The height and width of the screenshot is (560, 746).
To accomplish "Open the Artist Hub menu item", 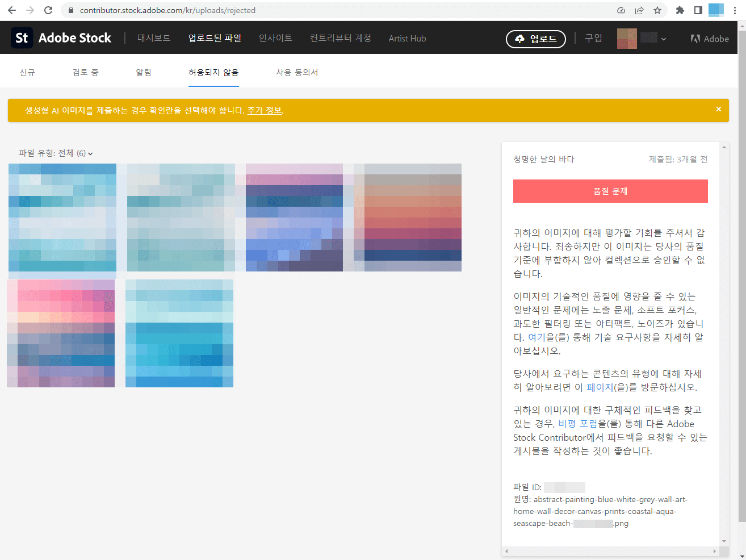I will coord(407,39).
